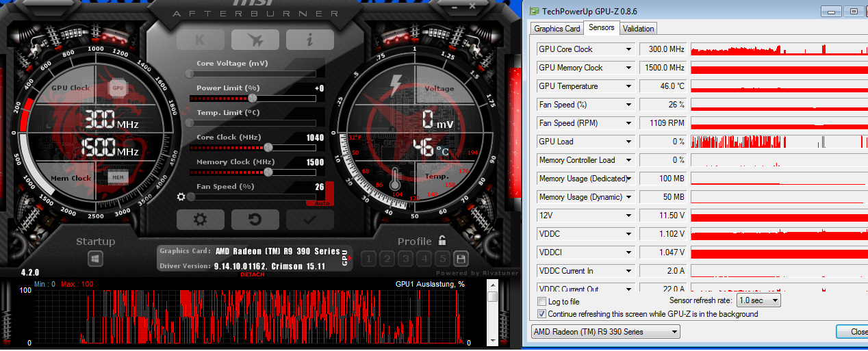
Task: Switch to the Sensors tab
Action: pos(601,28)
